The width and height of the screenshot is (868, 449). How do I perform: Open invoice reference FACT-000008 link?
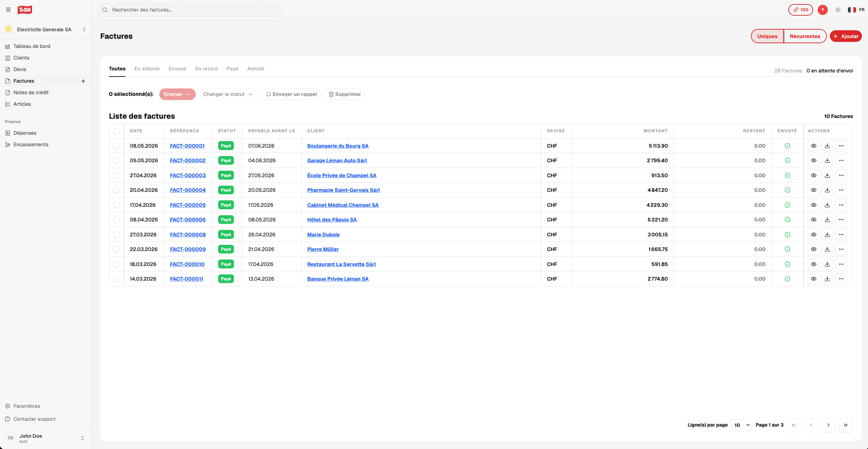tap(188, 235)
